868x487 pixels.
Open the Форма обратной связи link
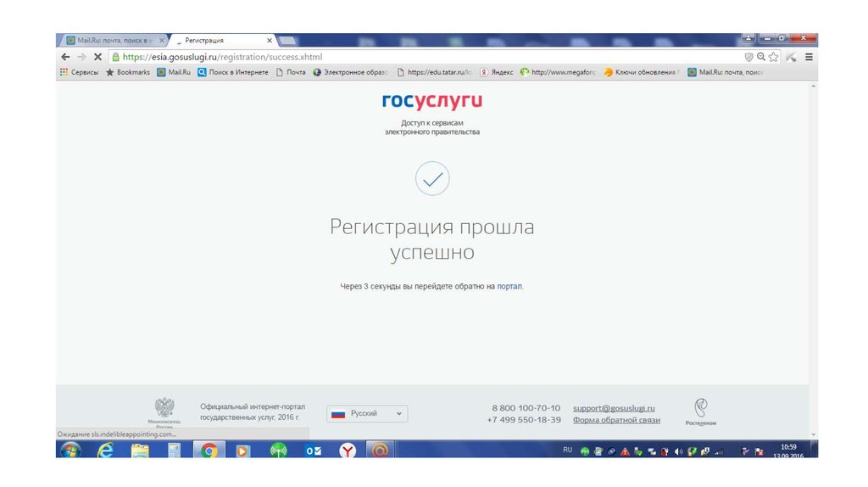[x=614, y=420]
